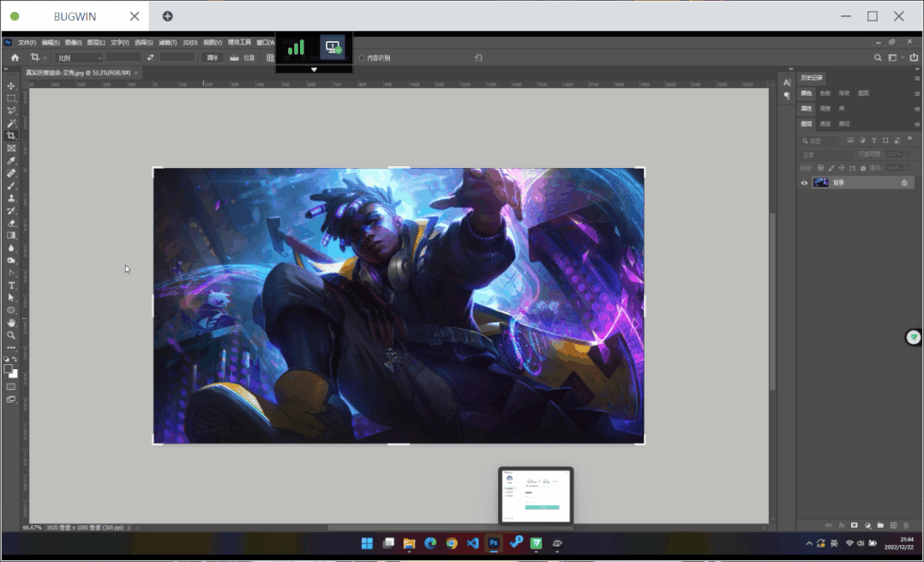
Task: Click the 清除 button in options bar
Action: [x=213, y=57]
